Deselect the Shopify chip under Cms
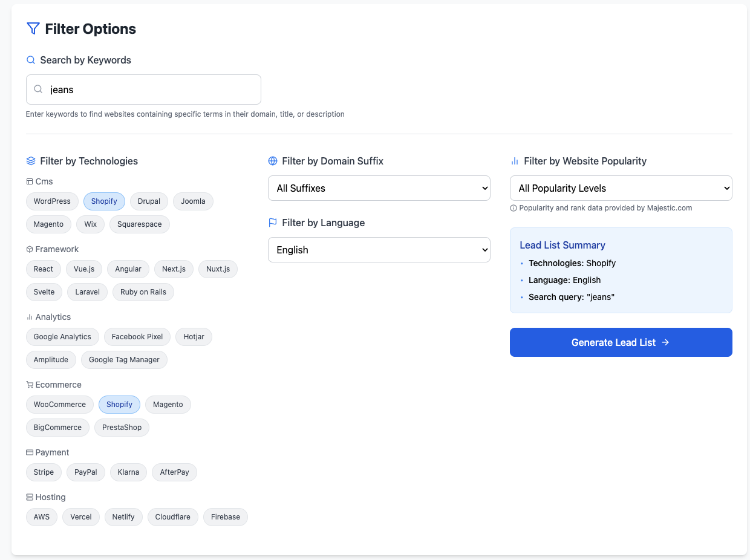 click(104, 201)
